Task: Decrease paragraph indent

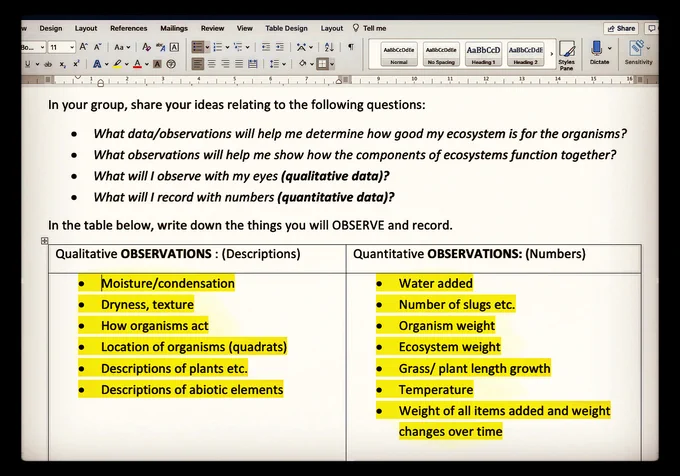Action: pyautogui.click(x=266, y=47)
